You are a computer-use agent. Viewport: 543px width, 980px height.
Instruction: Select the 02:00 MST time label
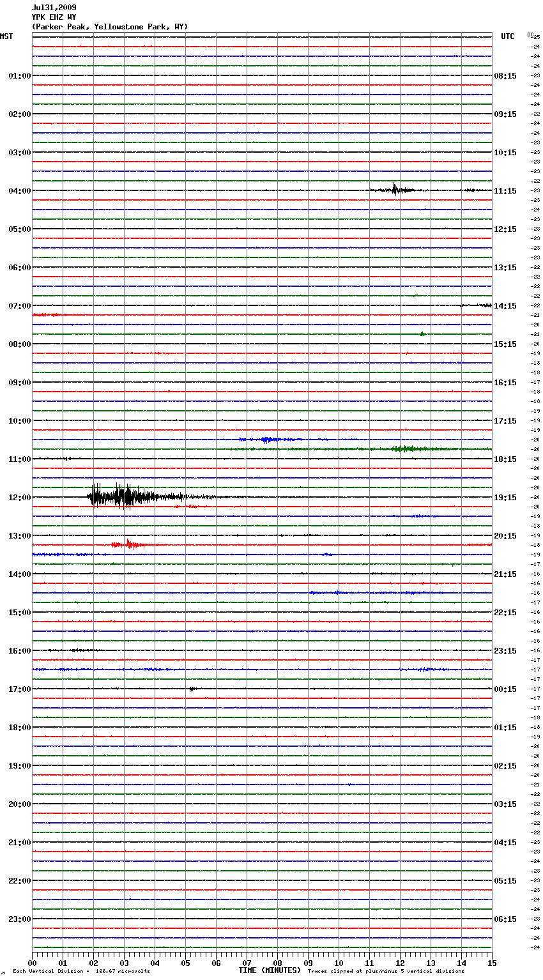pos(19,114)
